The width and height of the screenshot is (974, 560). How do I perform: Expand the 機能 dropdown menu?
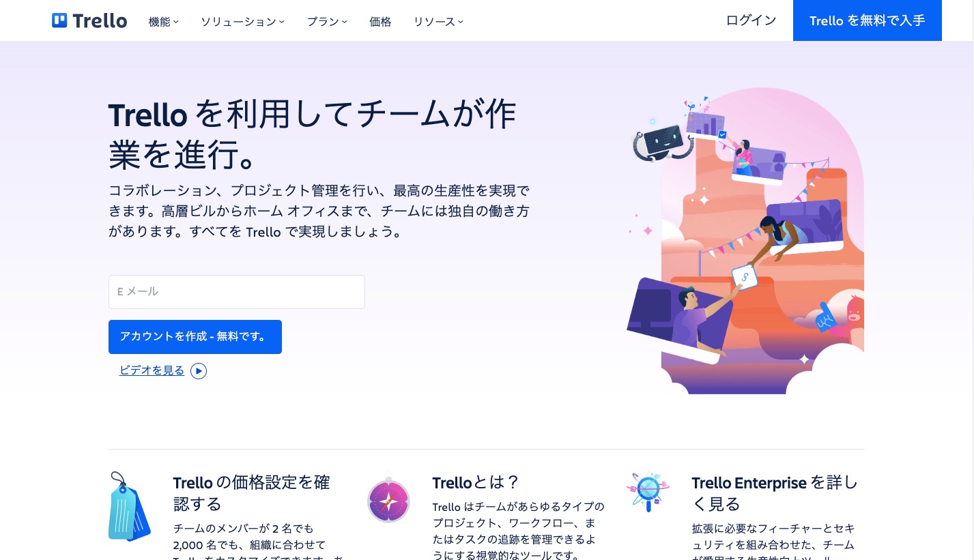tap(164, 21)
